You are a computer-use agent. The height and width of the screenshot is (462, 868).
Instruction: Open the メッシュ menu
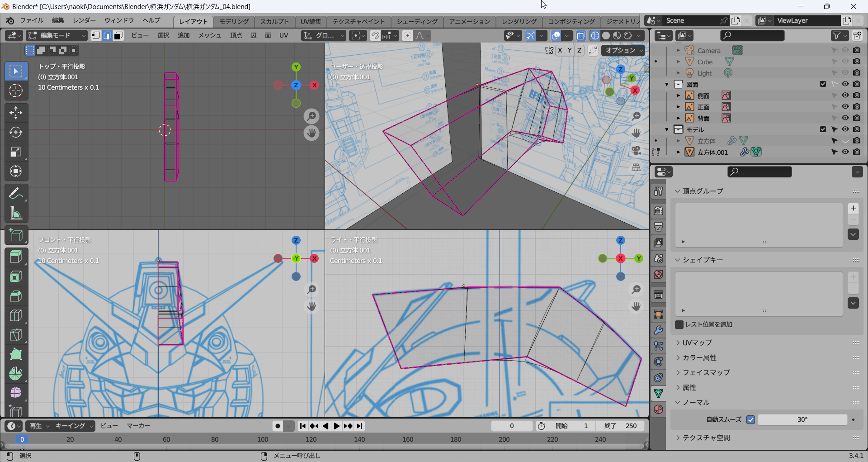tap(209, 35)
